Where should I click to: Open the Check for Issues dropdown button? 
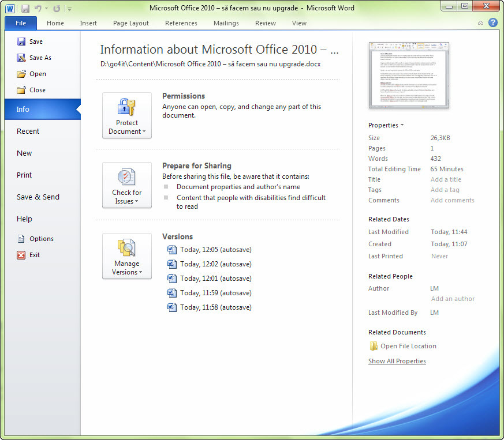[x=127, y=185]
